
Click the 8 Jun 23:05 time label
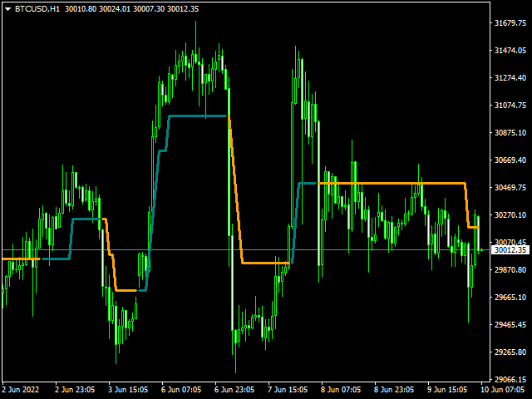394,390
